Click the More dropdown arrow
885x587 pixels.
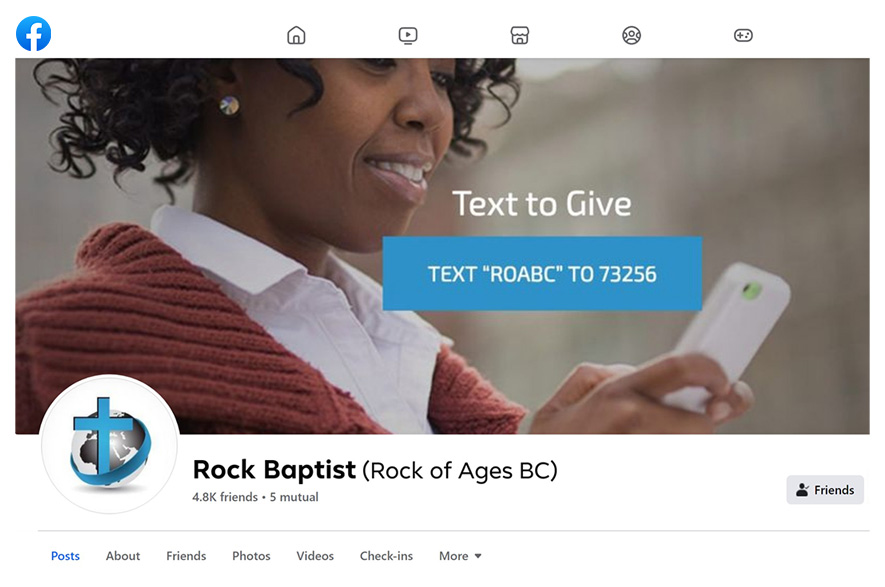478,557
